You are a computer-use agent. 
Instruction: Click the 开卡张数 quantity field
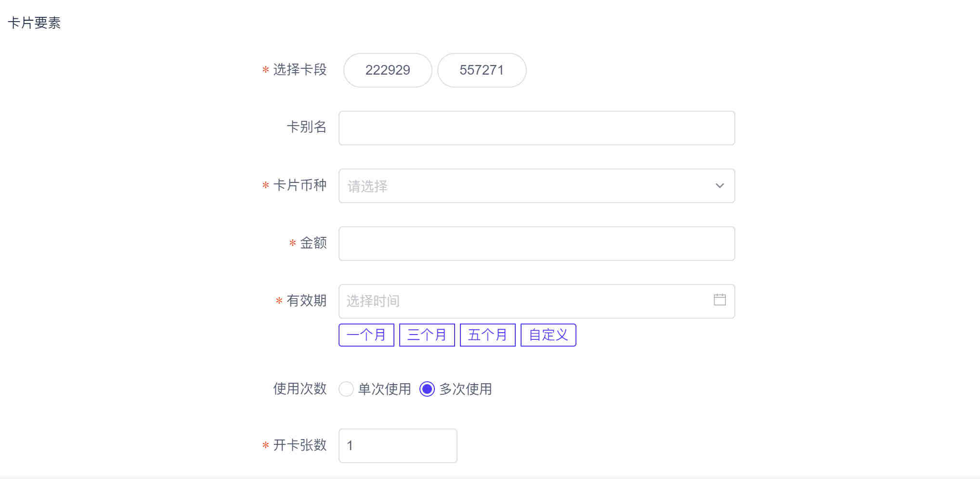click(398, 446)
